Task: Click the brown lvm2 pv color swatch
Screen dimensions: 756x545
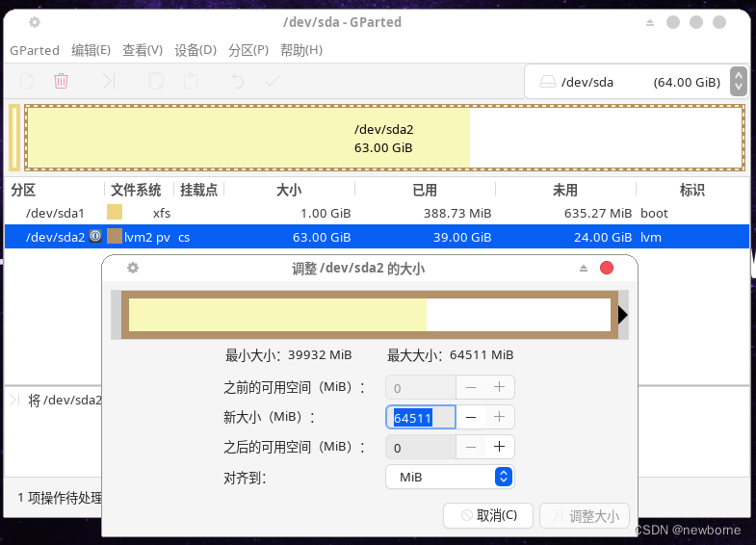Action: click(x=115, y=236)
